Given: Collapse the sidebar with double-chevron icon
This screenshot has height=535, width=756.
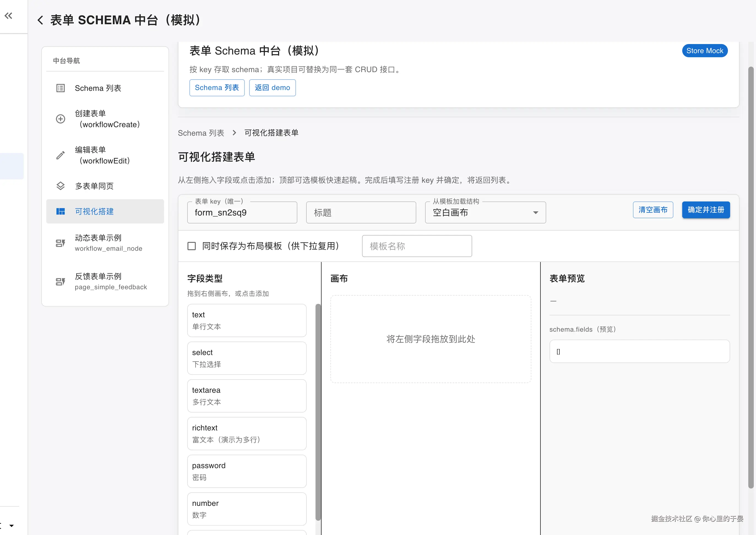Looking at the screenshot, I should click(x=9, y=15).
